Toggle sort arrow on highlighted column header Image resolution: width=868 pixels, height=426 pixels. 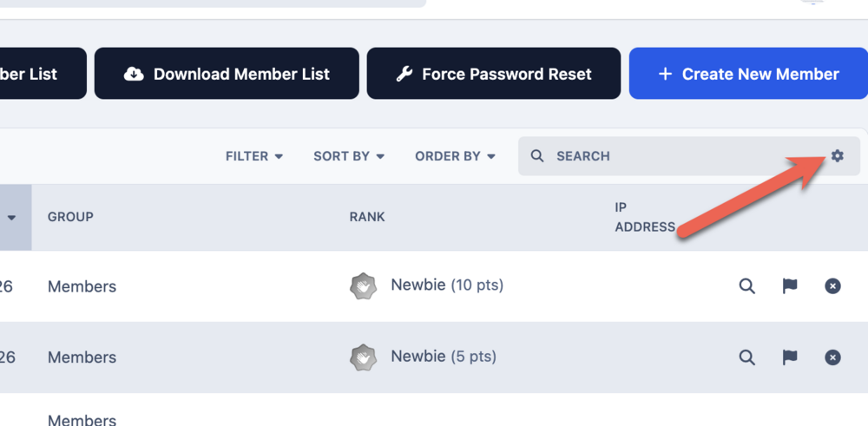[x=11, y=218]
